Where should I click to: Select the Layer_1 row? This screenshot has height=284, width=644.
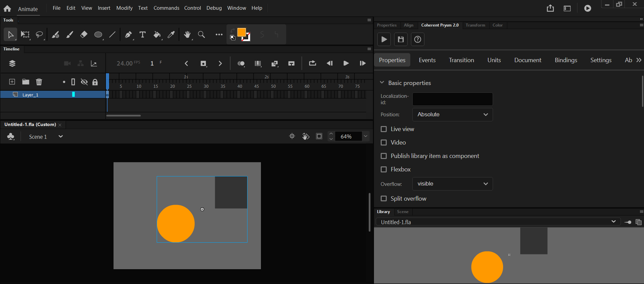[53, 95]
